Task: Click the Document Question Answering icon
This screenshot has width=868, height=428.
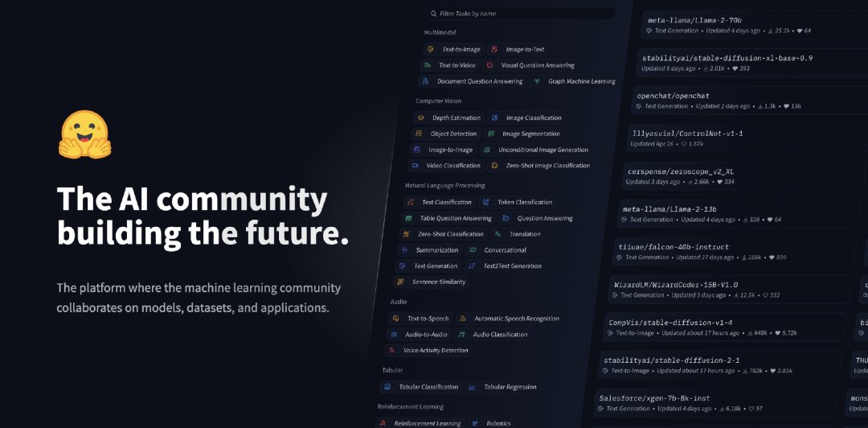Action: click(x=425, y=81)
